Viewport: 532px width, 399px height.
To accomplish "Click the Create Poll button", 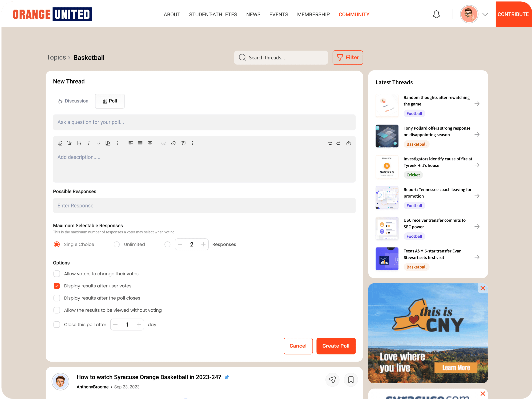I will tap(336, 346).
